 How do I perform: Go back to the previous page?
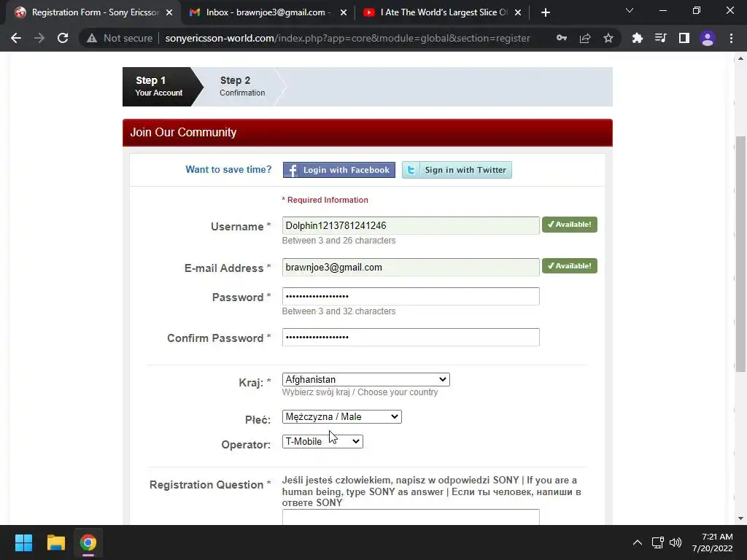tap(16, 38)
